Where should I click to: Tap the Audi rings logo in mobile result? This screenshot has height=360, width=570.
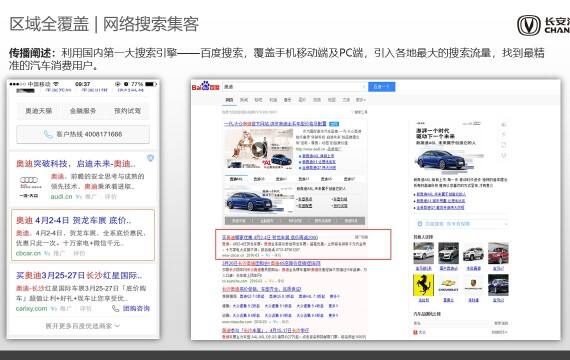point(29,180)
